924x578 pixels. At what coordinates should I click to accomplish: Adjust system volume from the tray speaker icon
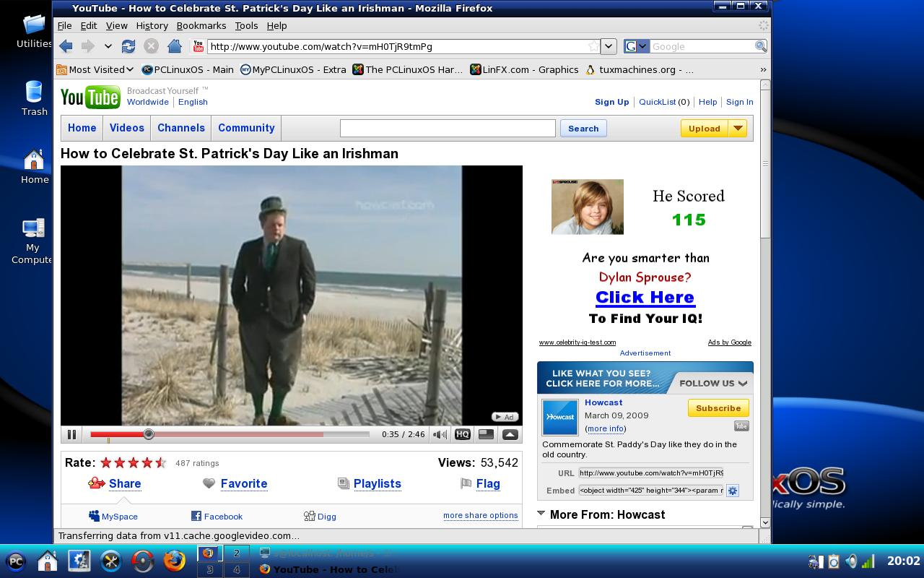pyautogui.click(x=852, y=561)
